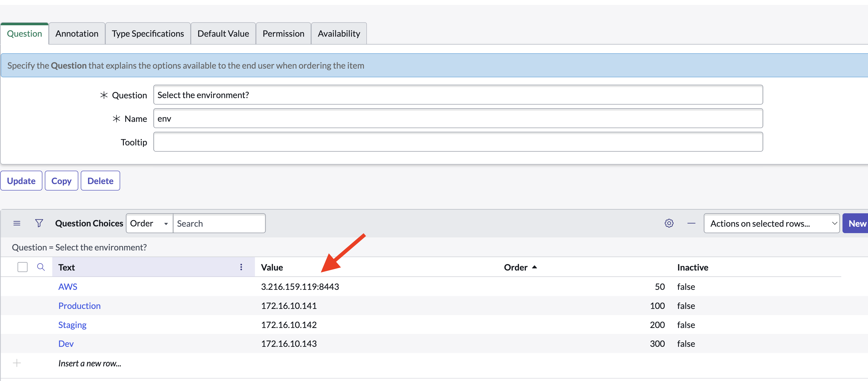
Task: Open the Staging choice link
Action: point(72,325)
